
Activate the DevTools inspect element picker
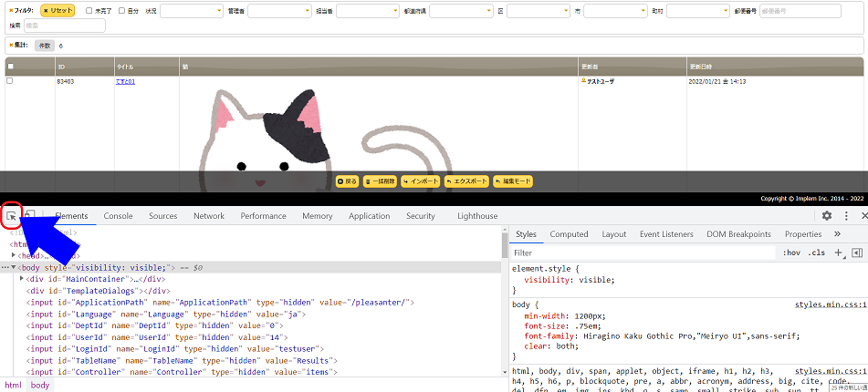click(11, 216)
